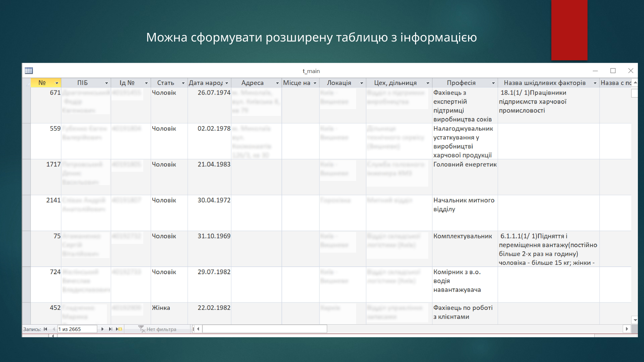Click 'Чоловік' cell in row 671
The width and height of the screenshot is (644, 362).
(169, 105)
